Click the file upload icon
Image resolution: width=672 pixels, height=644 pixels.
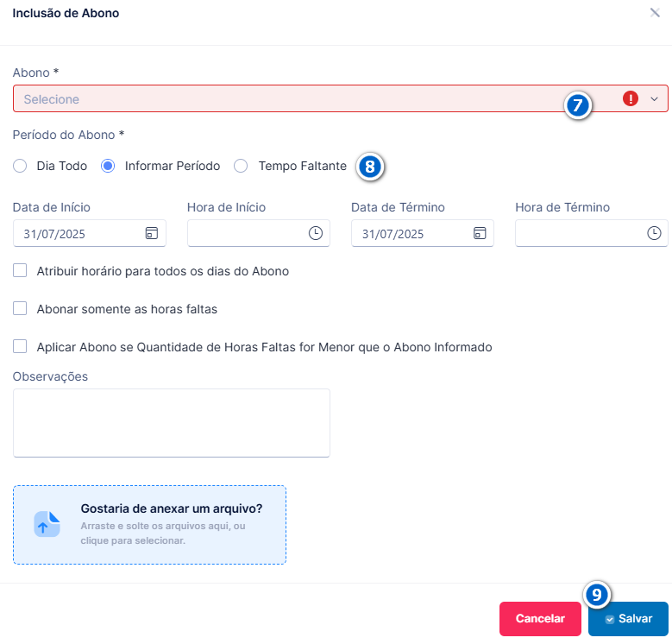point(47,524)
